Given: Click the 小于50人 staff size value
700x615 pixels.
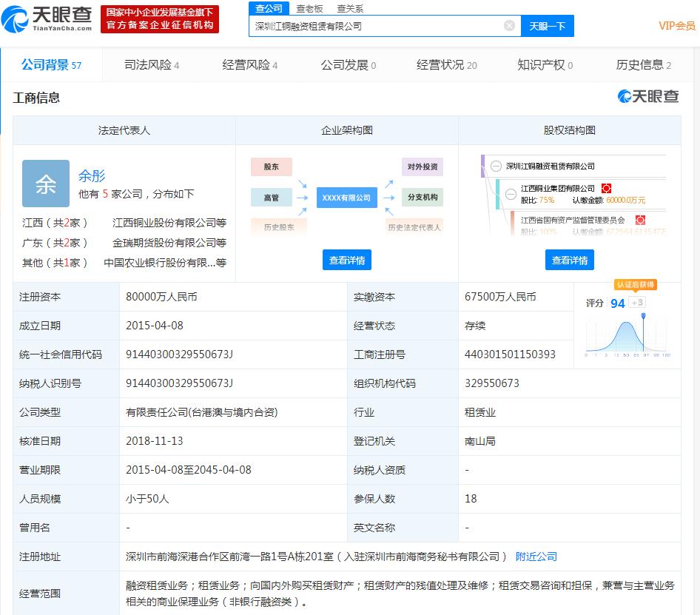Looking at the screenshot, I should pyautogui.click(x=147, y=498).
